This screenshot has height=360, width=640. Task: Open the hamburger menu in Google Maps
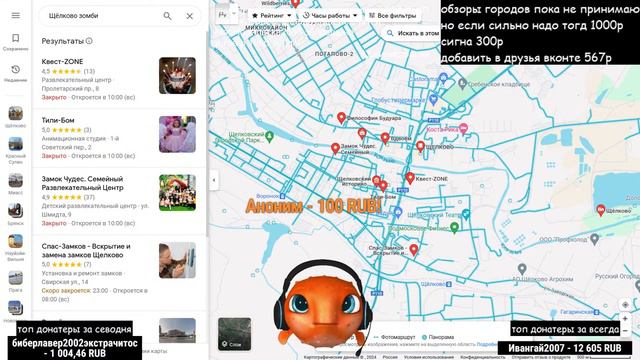(x=16, y=16)
